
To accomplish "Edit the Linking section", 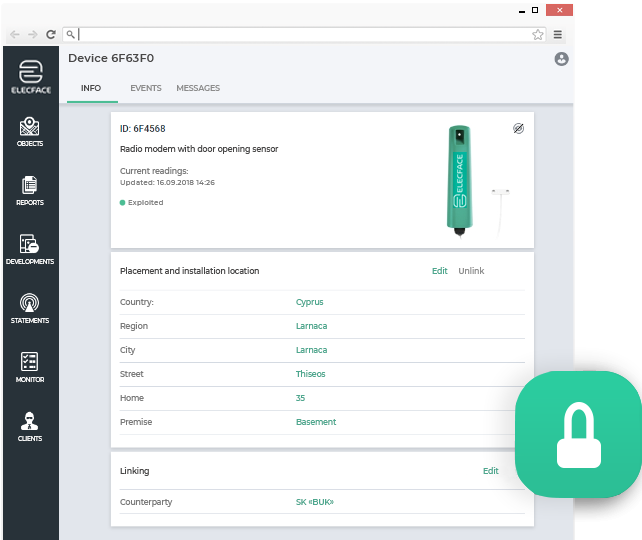I will [491, 471].
